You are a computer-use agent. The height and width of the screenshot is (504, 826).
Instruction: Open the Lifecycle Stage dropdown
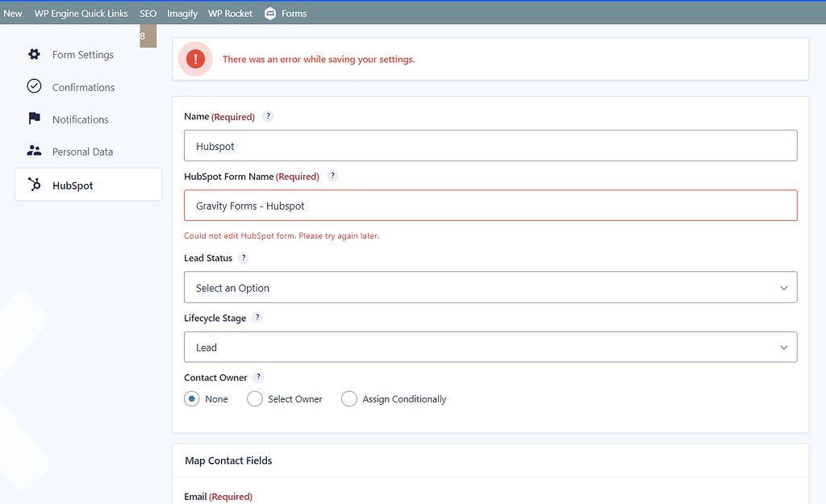pos(490,347)
